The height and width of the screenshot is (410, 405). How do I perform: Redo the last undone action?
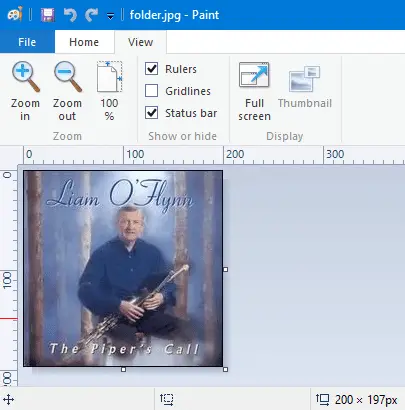coord(91,15)
